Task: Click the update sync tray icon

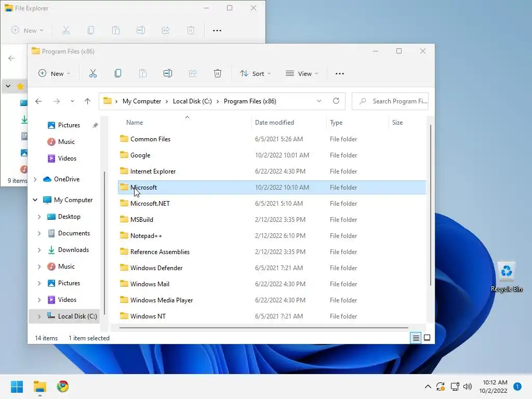Action: [x=441, y=387]
